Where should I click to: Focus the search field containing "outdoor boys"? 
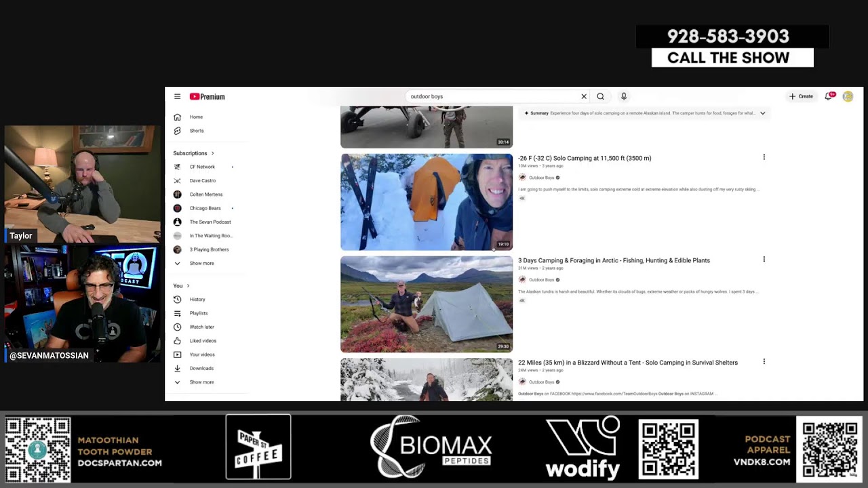pos(492,96)
